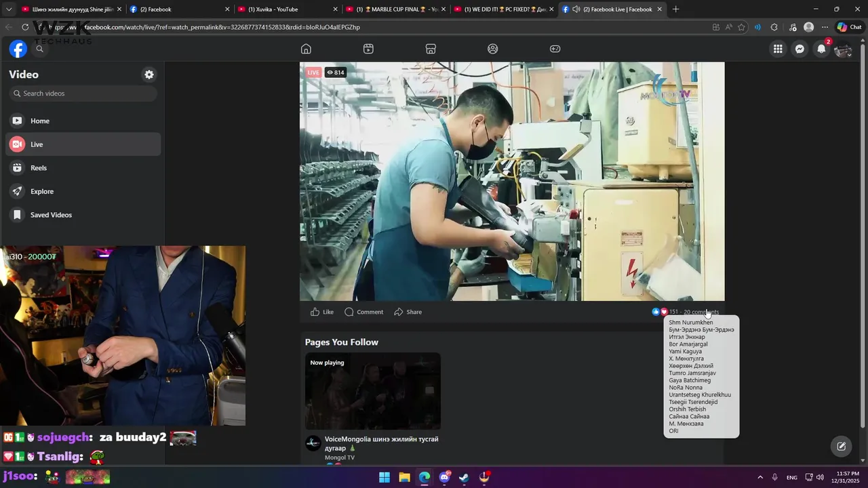Select Reels in the Video sidebar

pos(83,168)
